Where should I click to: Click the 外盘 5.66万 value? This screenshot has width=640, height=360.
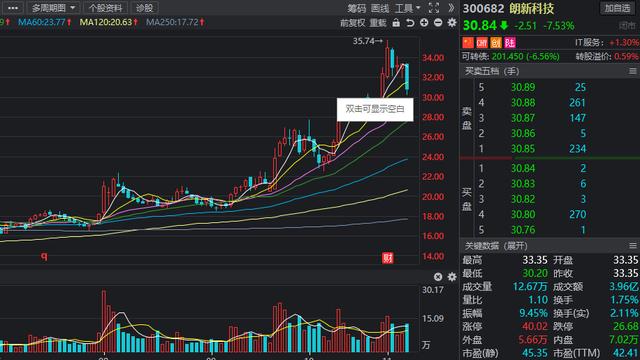point(533,340)
